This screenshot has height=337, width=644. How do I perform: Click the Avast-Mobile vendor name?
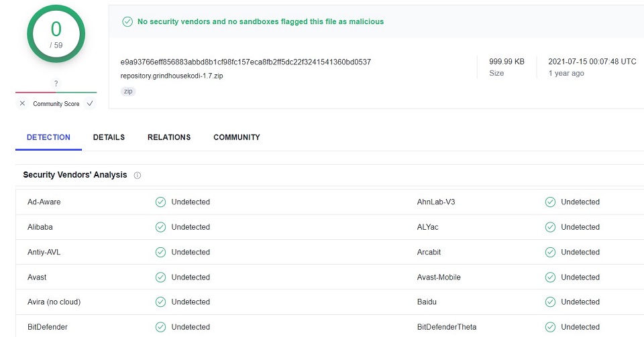click(439, 277)
